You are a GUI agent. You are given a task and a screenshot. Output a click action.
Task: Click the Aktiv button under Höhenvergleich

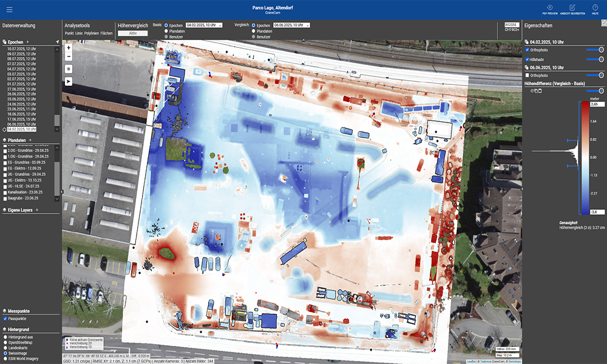coord(132,33)
